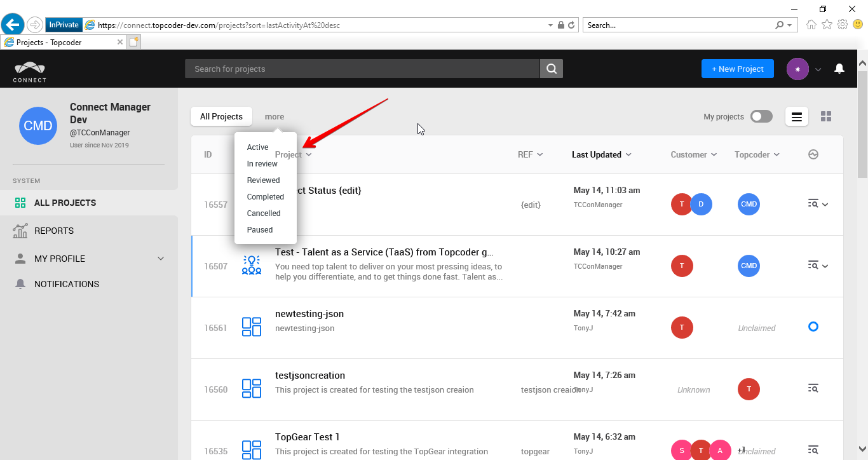Switch to list view layout
The height and width of the screenshot is (460, 868).
point(797,116)
